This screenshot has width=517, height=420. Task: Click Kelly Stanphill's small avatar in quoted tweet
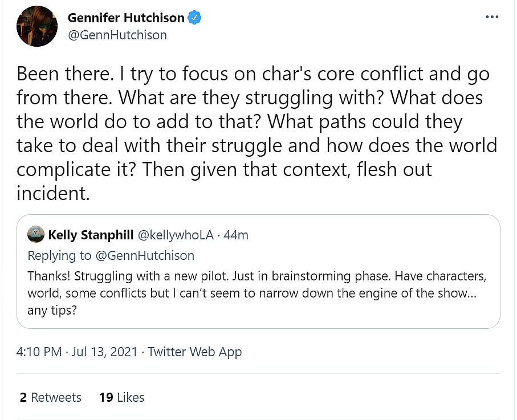pos(36,235)
